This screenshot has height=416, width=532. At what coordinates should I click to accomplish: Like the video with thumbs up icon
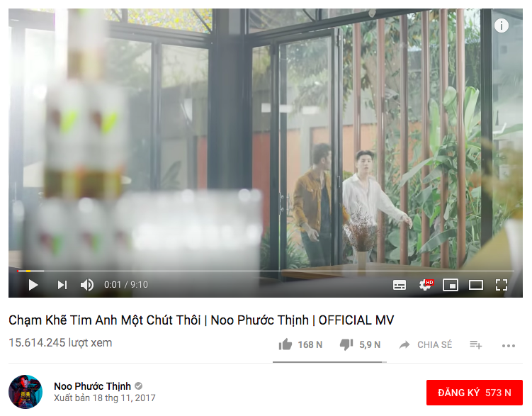click(x=285, y=344)
